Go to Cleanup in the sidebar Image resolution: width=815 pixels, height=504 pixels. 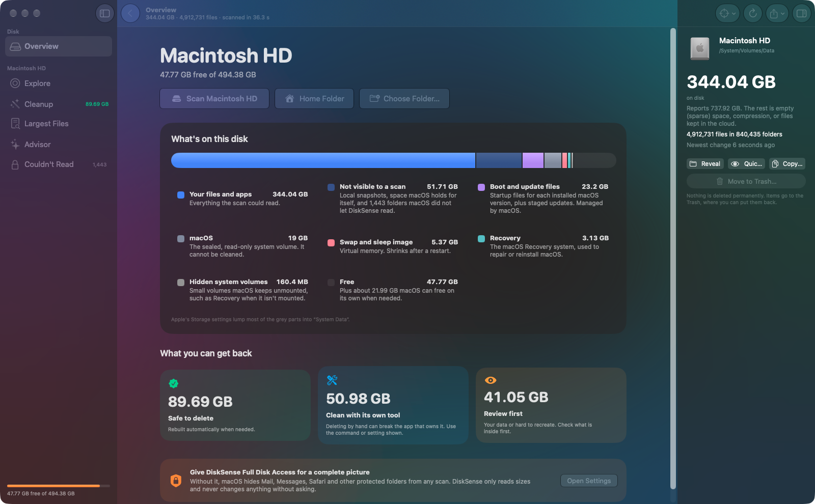59,104
